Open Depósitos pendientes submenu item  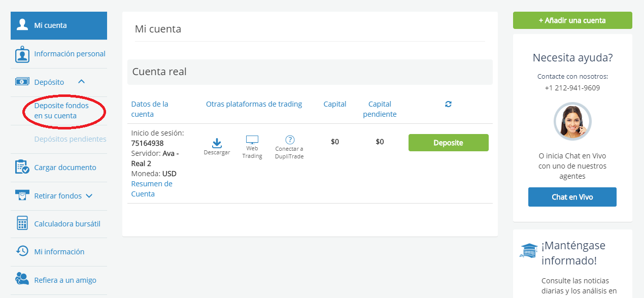[70, 139]
